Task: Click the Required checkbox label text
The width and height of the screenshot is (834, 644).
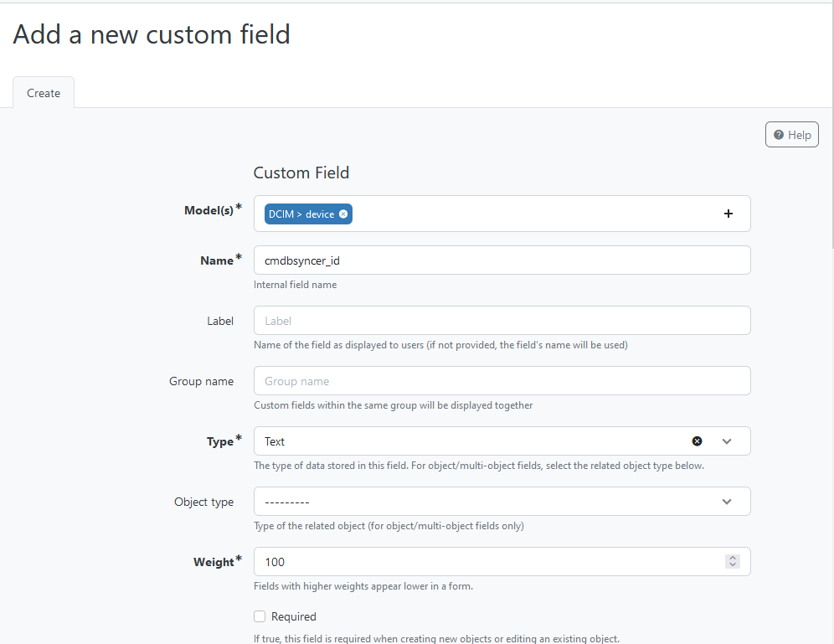Action: [294, 616]
